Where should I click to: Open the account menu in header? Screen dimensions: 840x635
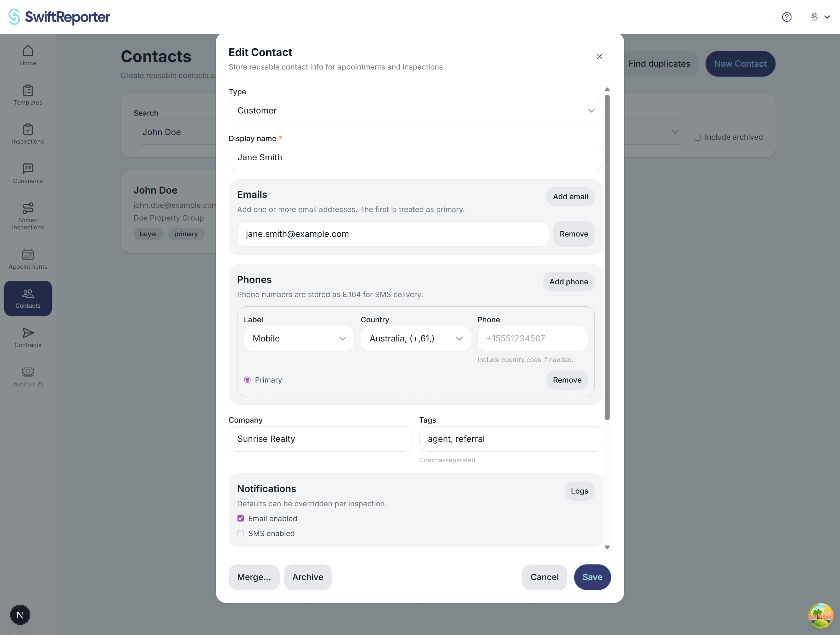point(820,17)
